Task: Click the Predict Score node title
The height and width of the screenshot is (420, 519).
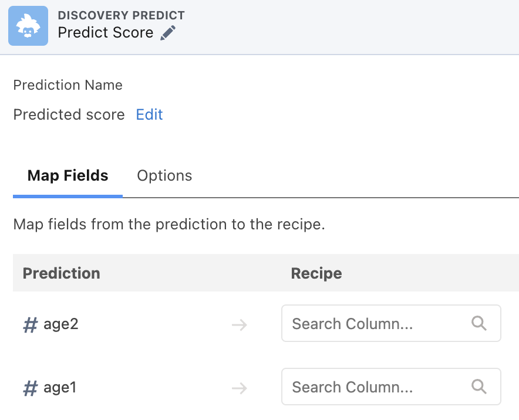Action: [106, 32]
